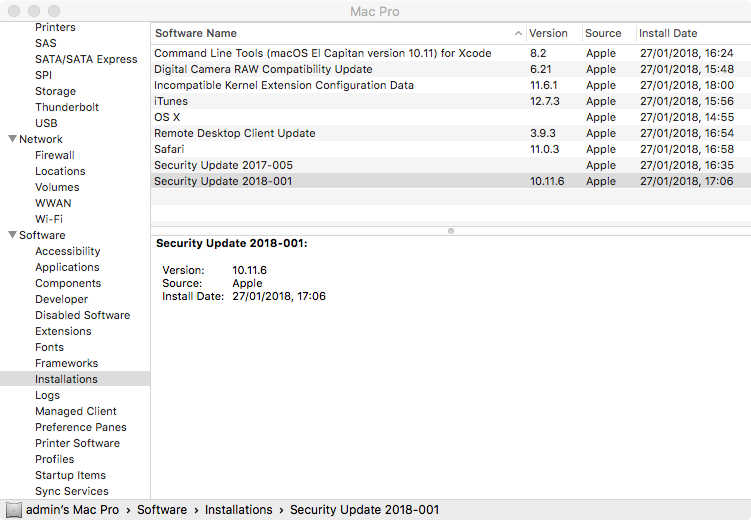This screenshot has width=751, height=520.
Task: Sort by Software Name column header
Action: pyautogui.click(x=196, y=33)
